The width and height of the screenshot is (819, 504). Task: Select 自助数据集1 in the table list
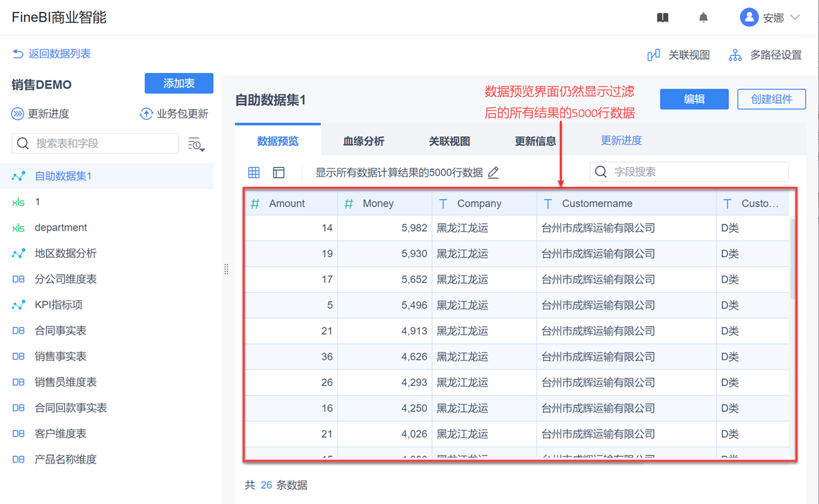(106, 176)
